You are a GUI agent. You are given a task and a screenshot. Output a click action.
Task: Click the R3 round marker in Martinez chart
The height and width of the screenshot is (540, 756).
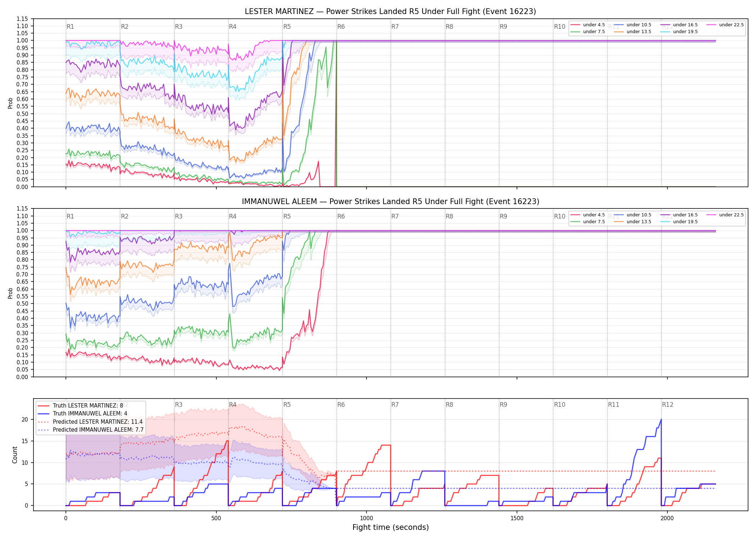click(179, 27)
